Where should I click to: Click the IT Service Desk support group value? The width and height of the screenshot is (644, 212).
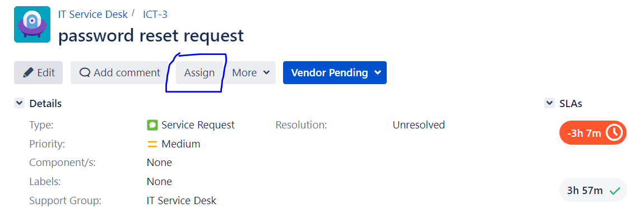pyautogui.click(x=182, y=201)
